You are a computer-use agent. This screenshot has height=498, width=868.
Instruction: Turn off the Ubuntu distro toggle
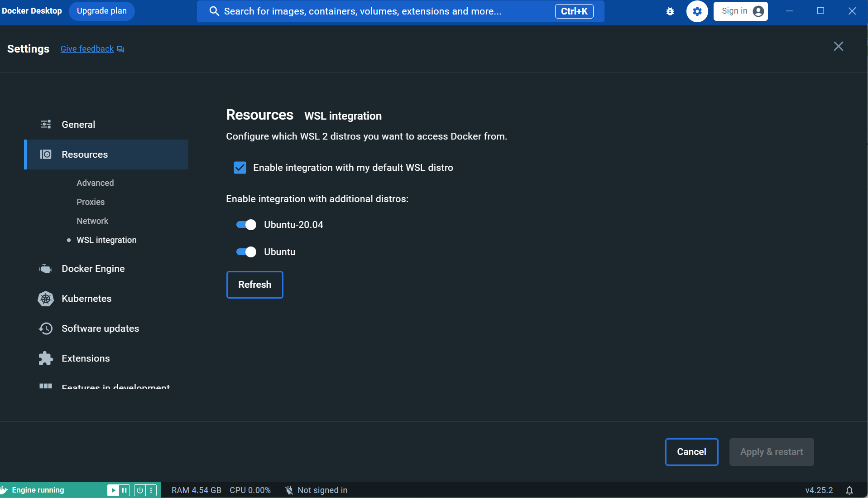tap(246, 252)
